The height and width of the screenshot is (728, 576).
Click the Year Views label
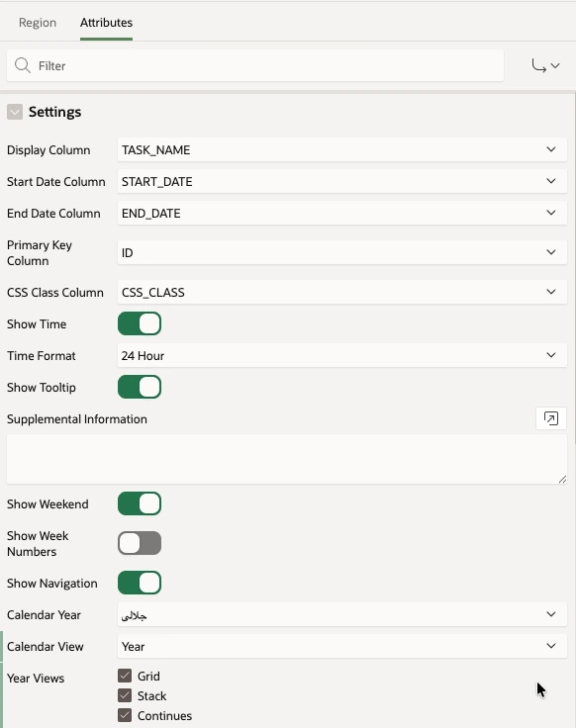(36, 678)
